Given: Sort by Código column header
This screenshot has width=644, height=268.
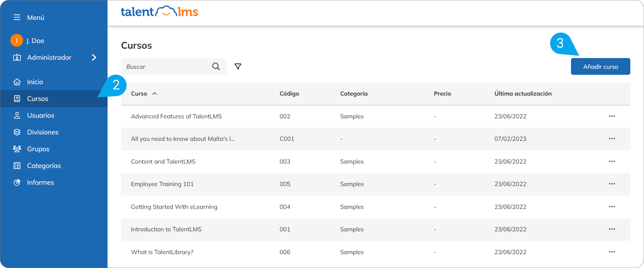Looking at the screenshot, I should [x=289, y=94].
